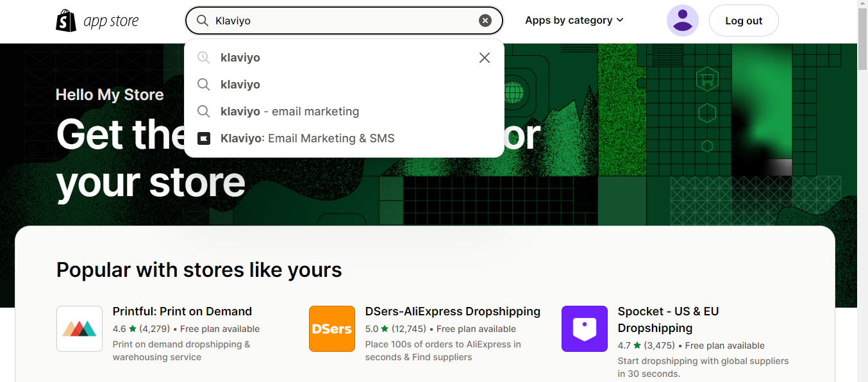
Task: Choose the 'klaviyo - email marketing' suggestion
Action: click(344, 112)
